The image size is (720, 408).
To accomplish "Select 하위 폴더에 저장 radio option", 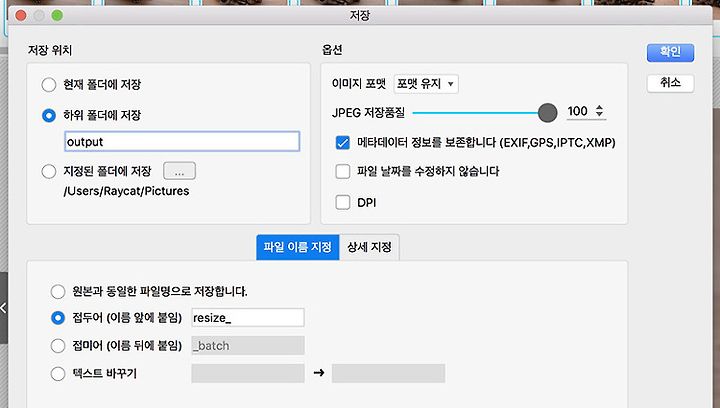I will click(x=49, y=115).
